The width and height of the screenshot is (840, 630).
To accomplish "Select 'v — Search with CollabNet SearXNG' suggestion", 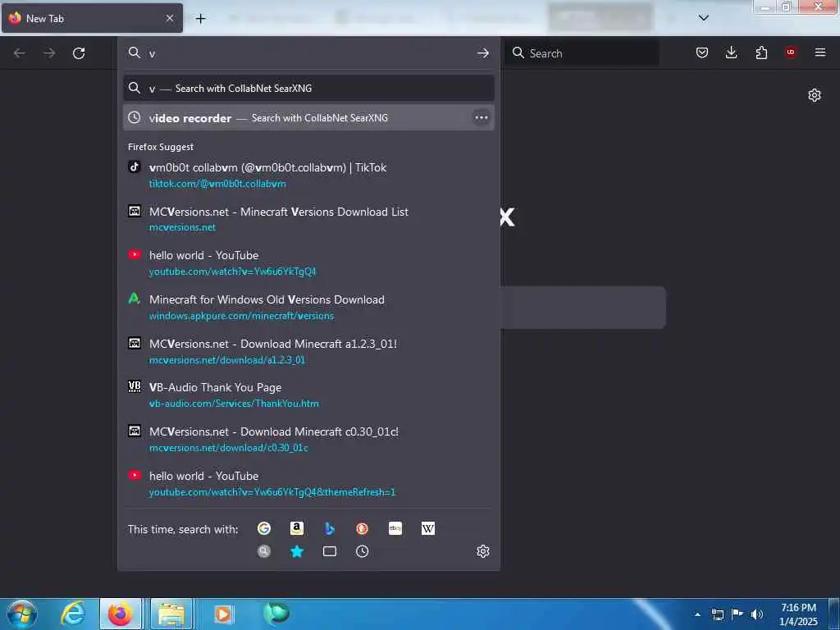I will click(x=308, y=88).
